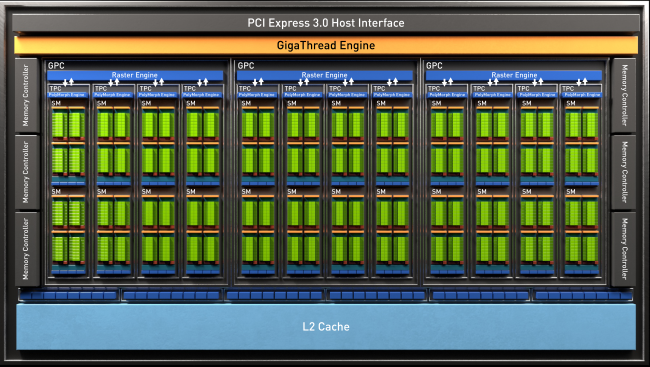Select the Raster Engine bar in the rightmost GPC

[514, 75]
